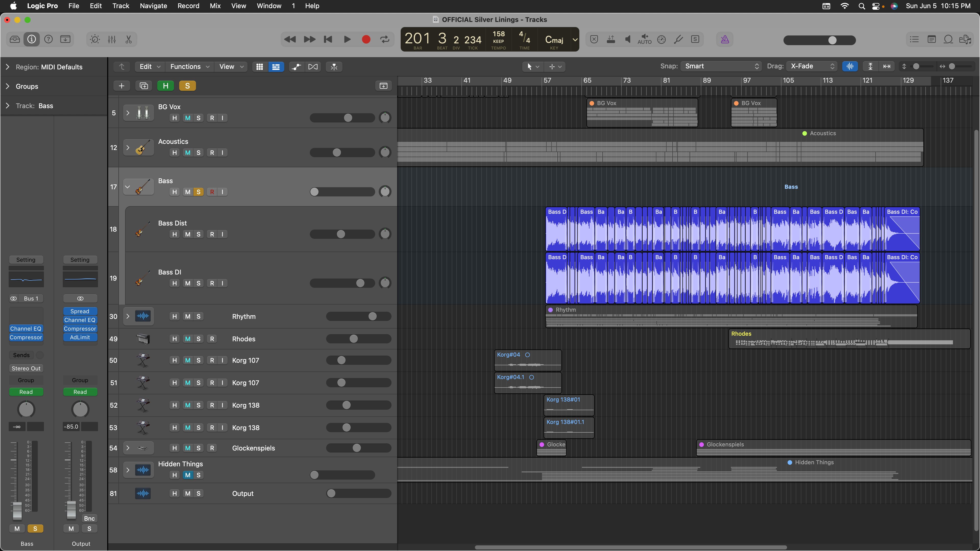Click the add track plus button

tap(122, 85)
